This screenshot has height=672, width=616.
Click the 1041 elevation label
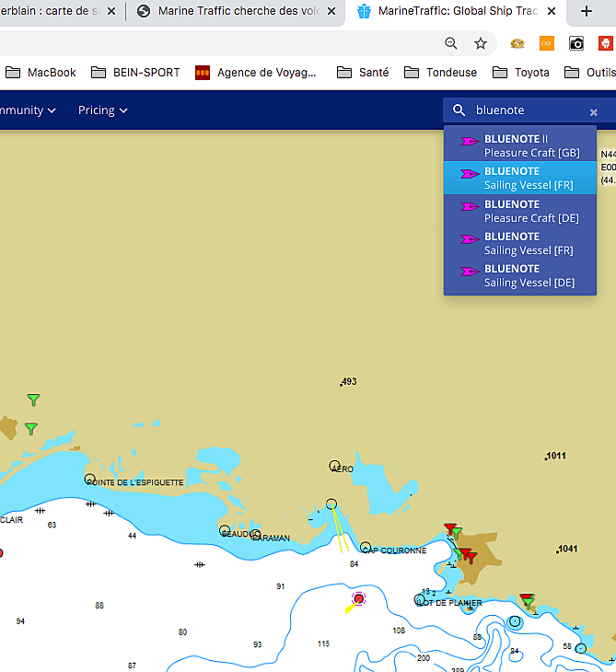click(567, 549)
